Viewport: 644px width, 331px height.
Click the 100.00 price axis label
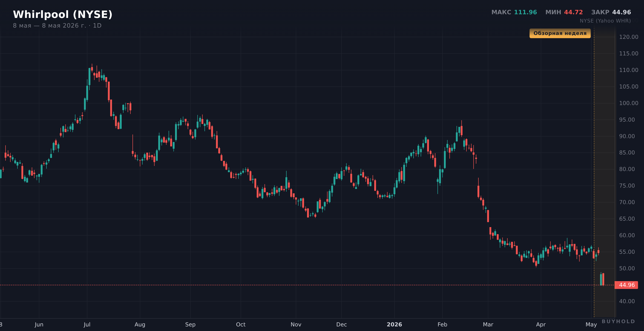point(629,103)
